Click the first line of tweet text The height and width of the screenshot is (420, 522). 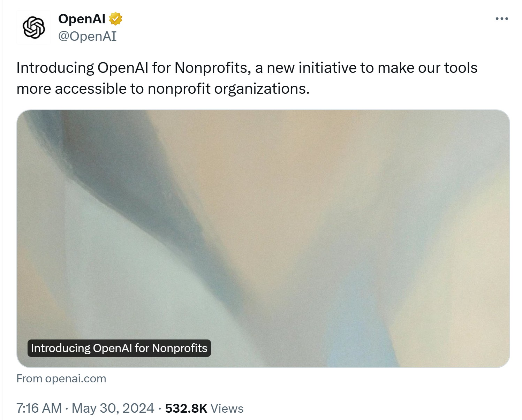click(247, 68)
